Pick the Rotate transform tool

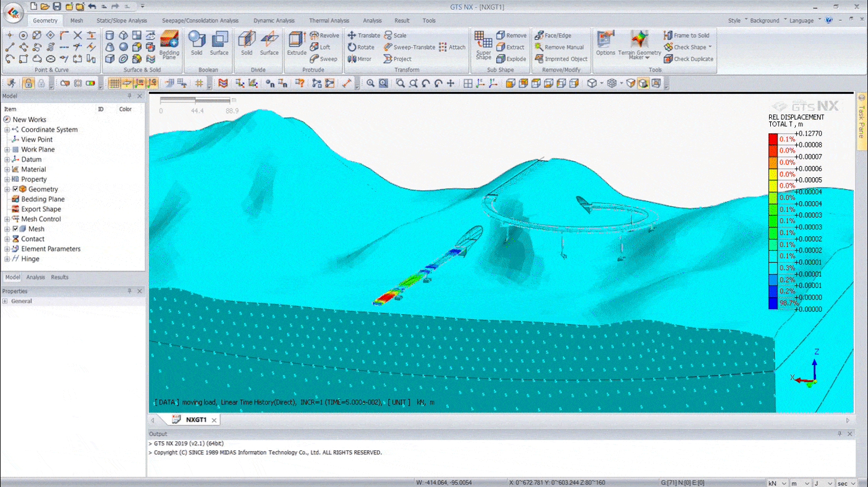361,47
